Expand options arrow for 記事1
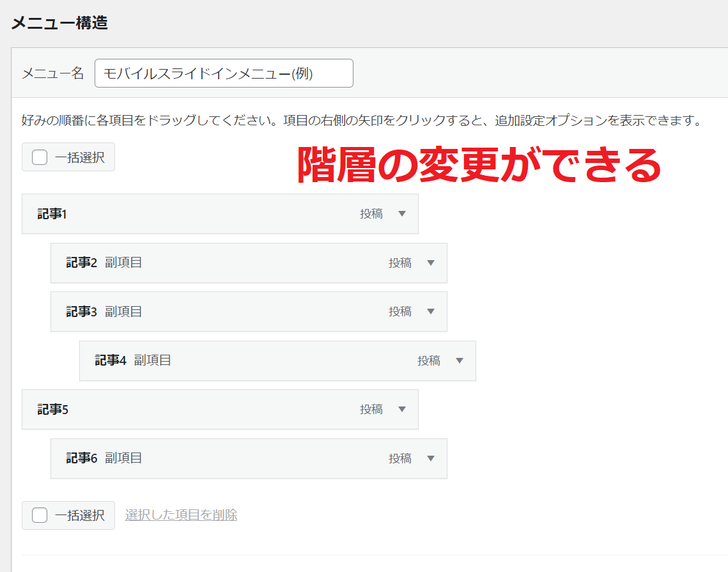The height and width of the screenshot is (572, 728). [x=402, y=214]
